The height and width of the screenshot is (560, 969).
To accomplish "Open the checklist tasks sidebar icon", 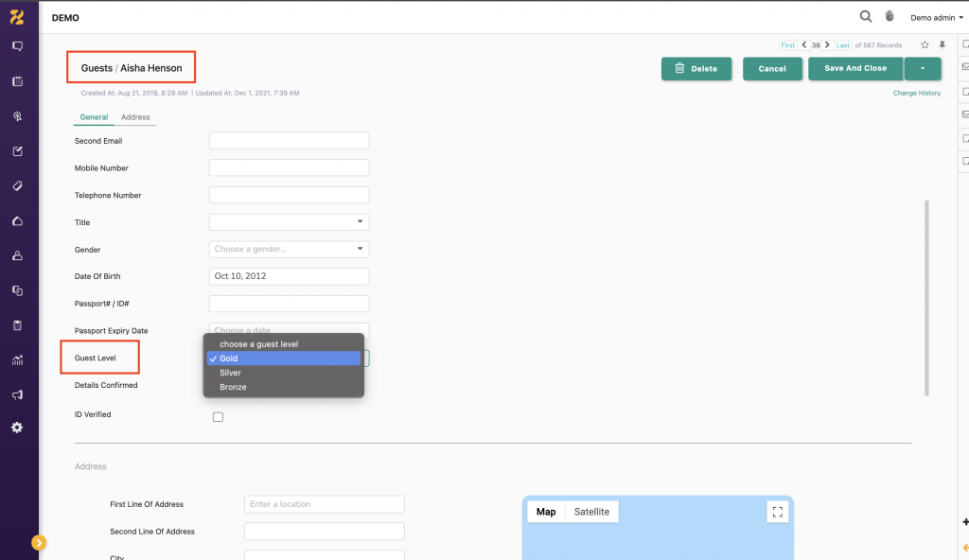I will click(x=17, y=151).
